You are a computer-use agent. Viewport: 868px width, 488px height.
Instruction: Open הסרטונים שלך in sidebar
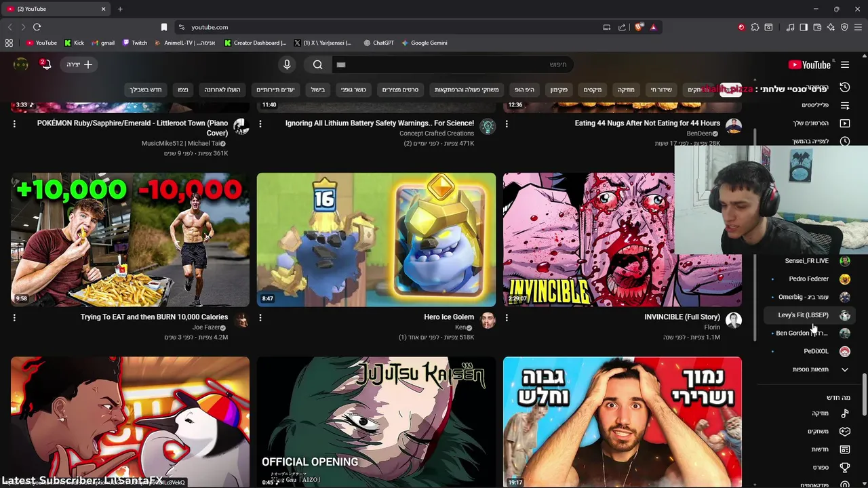click(x=821, y=123)
